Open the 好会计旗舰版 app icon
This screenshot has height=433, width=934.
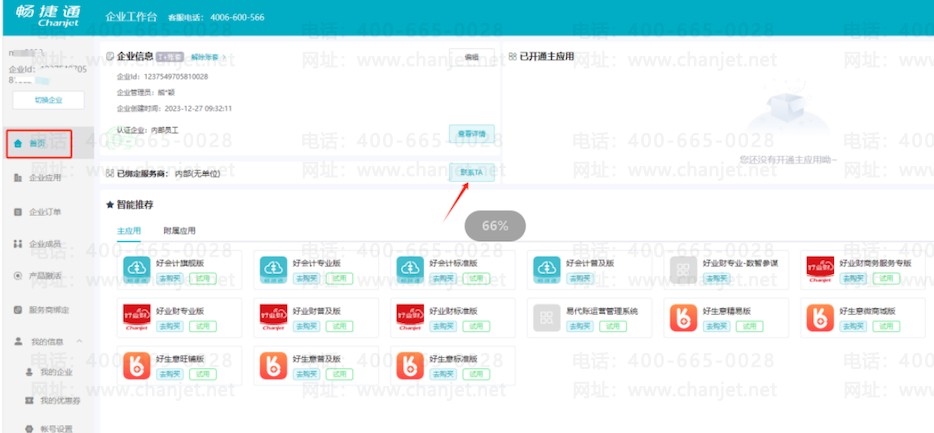[137, 270]
